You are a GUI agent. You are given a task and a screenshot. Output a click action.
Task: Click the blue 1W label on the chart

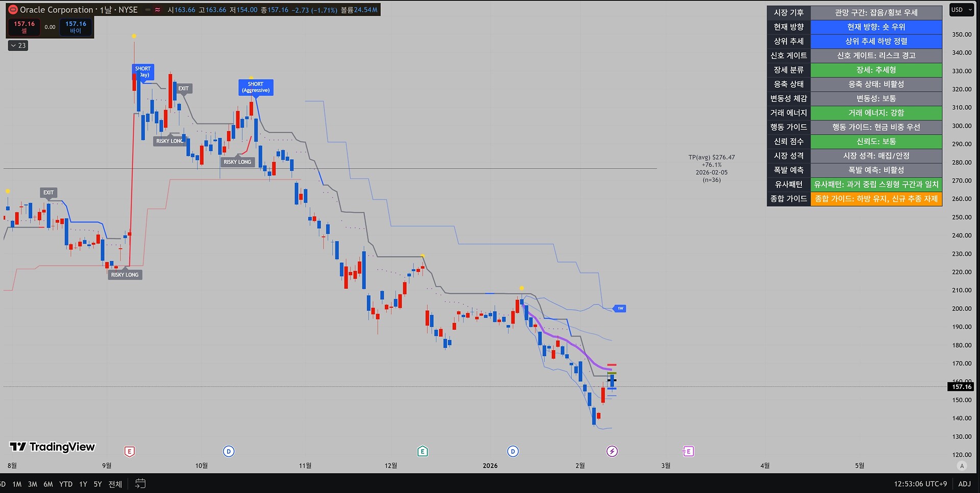point(620,308)
